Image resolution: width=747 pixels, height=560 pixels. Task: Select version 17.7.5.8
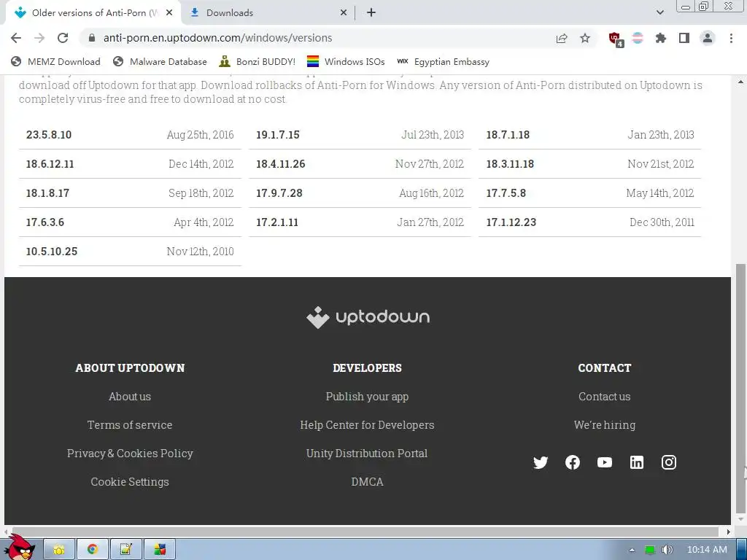589,192
